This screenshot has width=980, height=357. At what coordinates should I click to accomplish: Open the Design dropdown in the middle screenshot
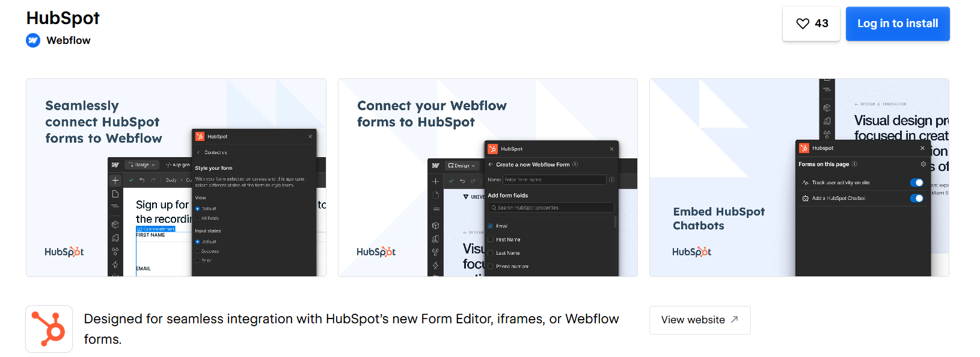[x=462, y=166]
